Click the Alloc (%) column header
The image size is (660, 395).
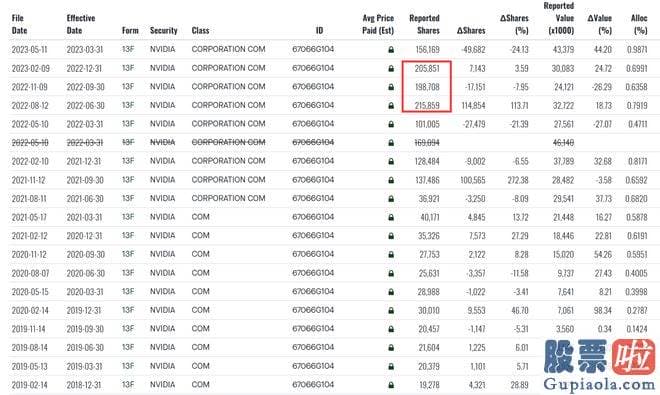639,24
